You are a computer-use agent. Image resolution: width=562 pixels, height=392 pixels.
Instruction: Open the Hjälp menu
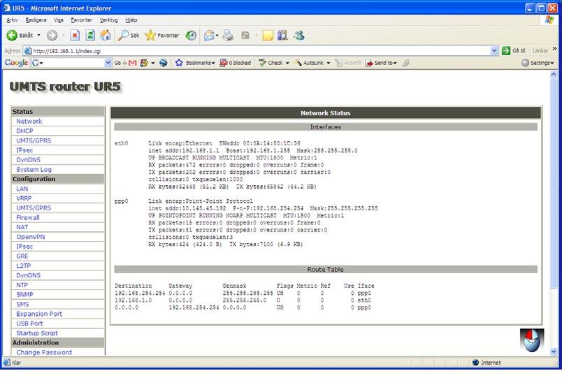(x=131, y=20)
